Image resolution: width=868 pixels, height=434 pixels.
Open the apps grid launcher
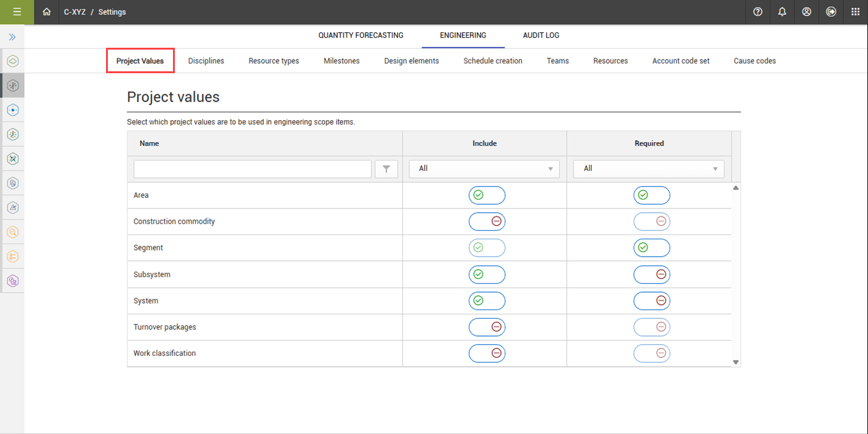point(856,12)
